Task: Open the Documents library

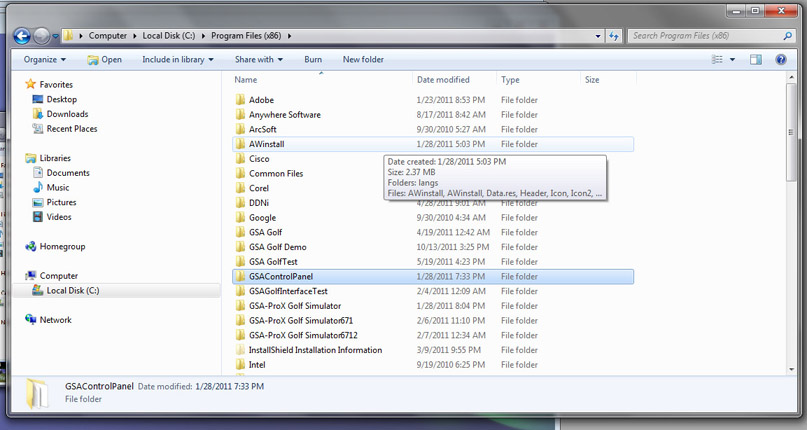Action: click(x=68, y=173)
